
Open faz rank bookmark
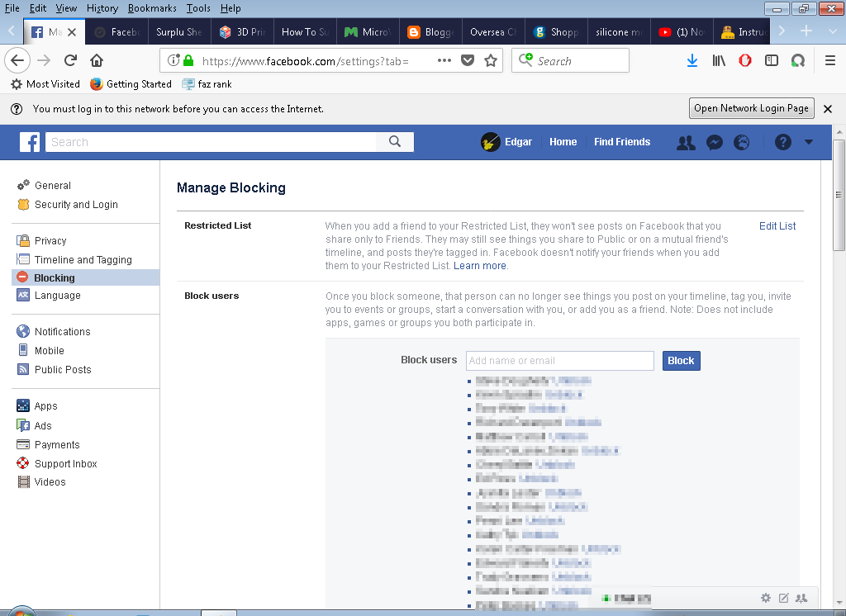pos(207,84)
